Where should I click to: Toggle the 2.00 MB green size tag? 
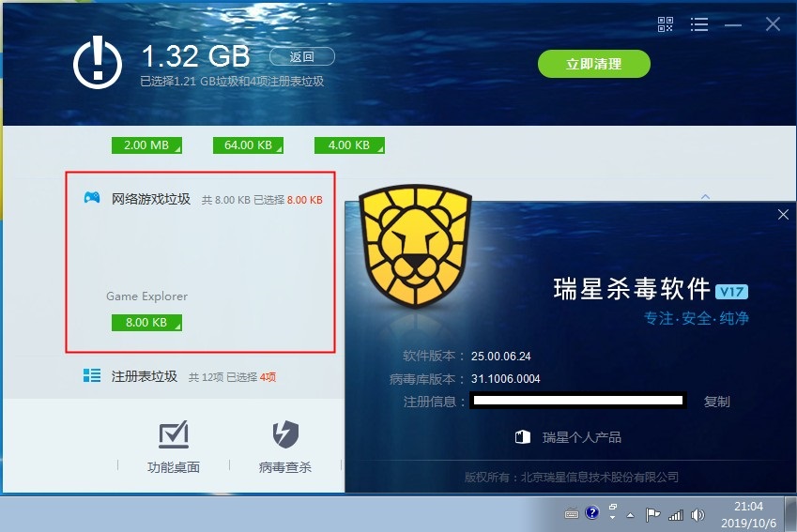[146, 145]
